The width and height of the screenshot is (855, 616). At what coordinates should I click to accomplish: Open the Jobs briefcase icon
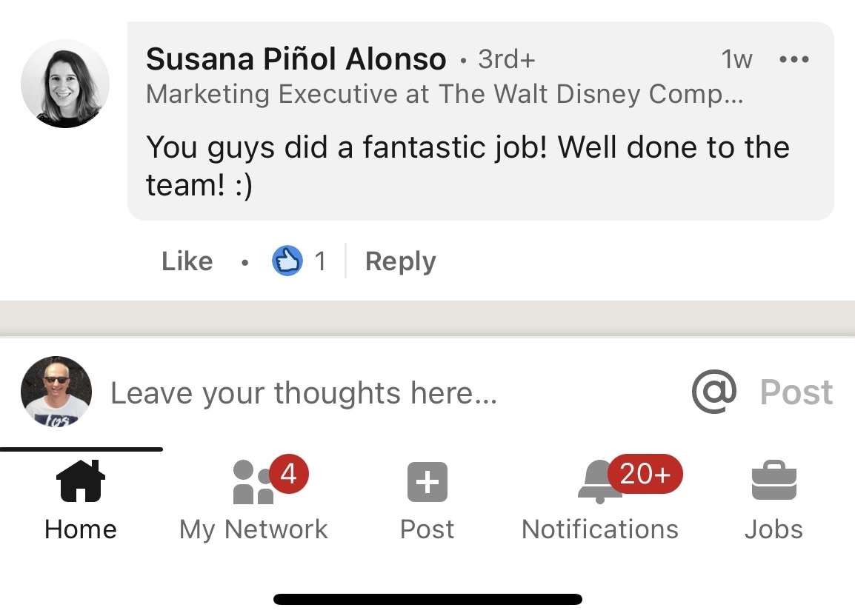tap(774, 480)
